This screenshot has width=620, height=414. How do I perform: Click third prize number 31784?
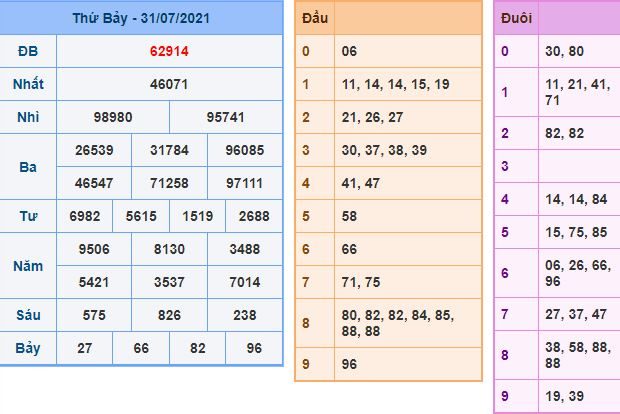[169, 150]
